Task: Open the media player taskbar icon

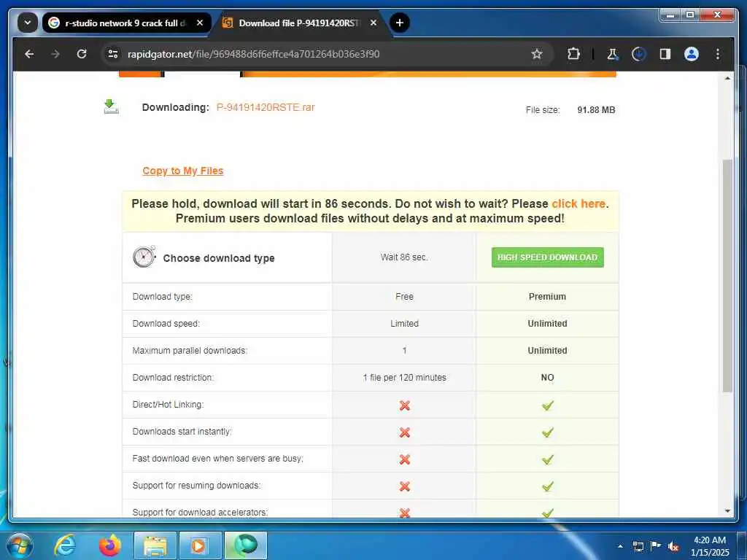Action: click(x=200, y=545)
